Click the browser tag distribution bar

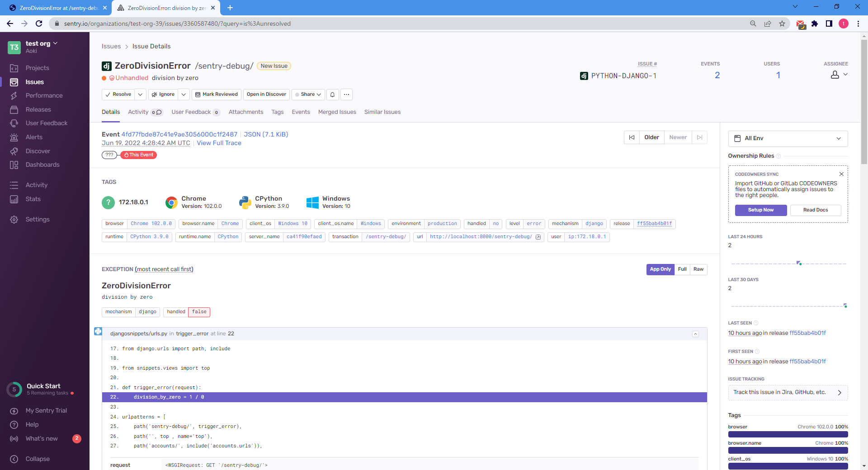tap(788, 434)
